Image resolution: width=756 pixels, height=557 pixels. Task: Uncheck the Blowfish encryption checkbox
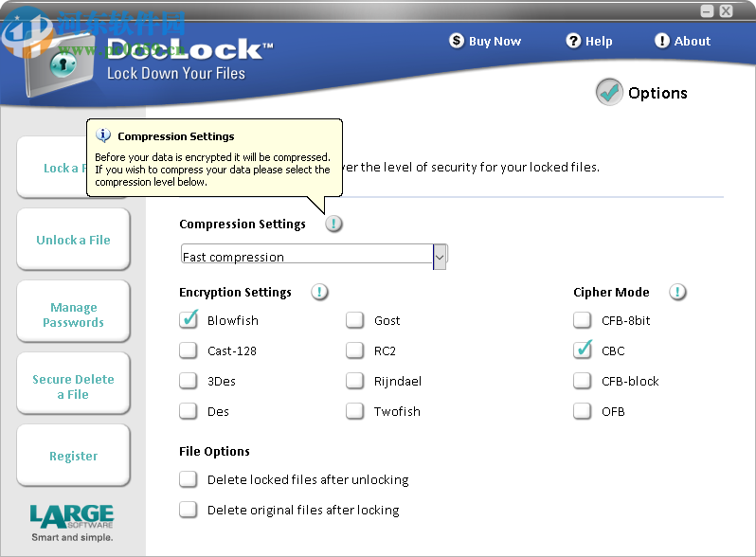(188, 320)
